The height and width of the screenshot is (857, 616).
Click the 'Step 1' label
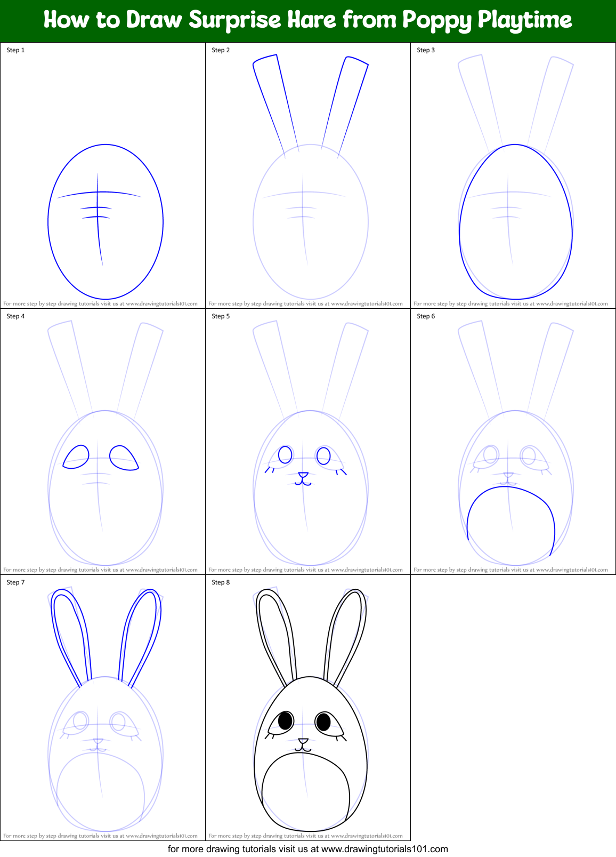coord(15,50)
